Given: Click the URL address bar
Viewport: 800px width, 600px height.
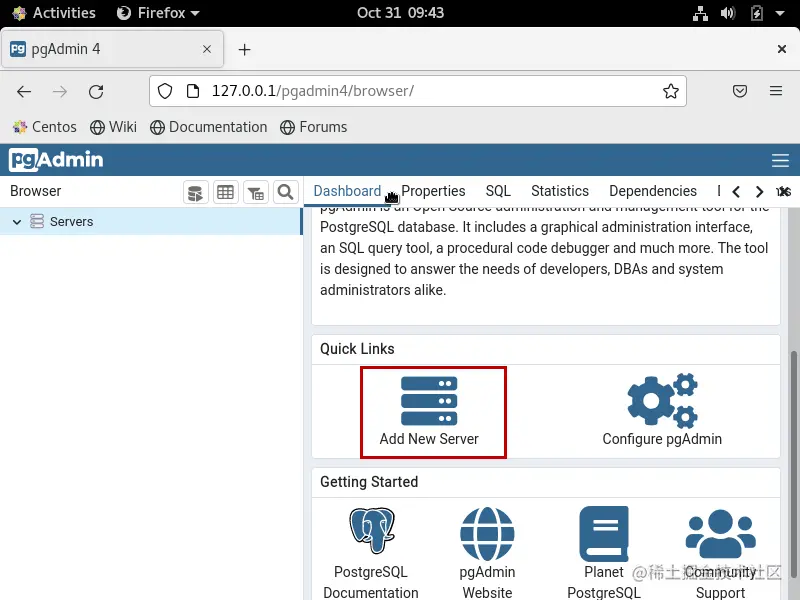Looking at the screenshot, I should [x=417, y=91].
